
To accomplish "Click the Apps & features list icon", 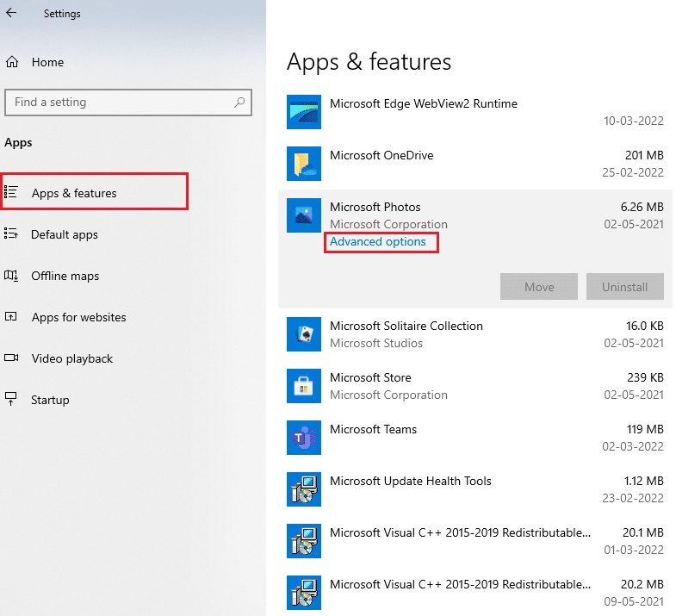I will [11, 192].
